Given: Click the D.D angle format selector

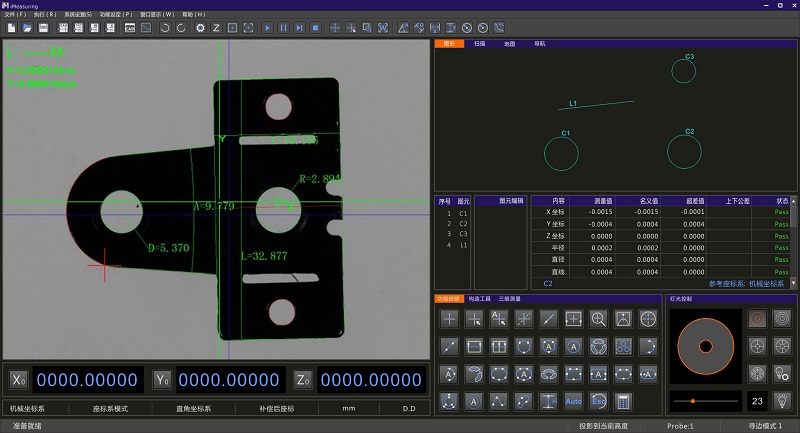Looking at the screenshot, I should (x=409, y=409).
